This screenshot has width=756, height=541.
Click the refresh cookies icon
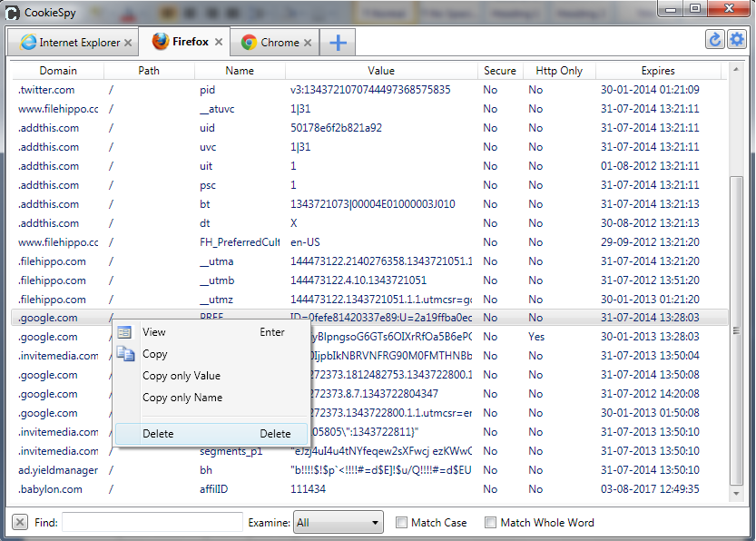[715, 39]
